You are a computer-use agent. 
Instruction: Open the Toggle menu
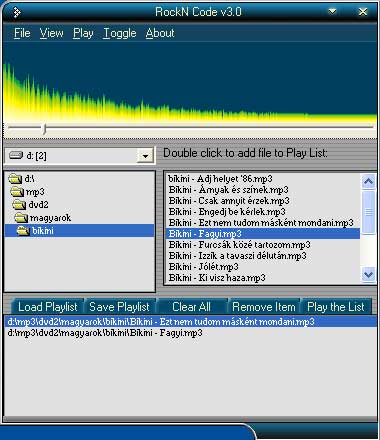pos(120,33)
